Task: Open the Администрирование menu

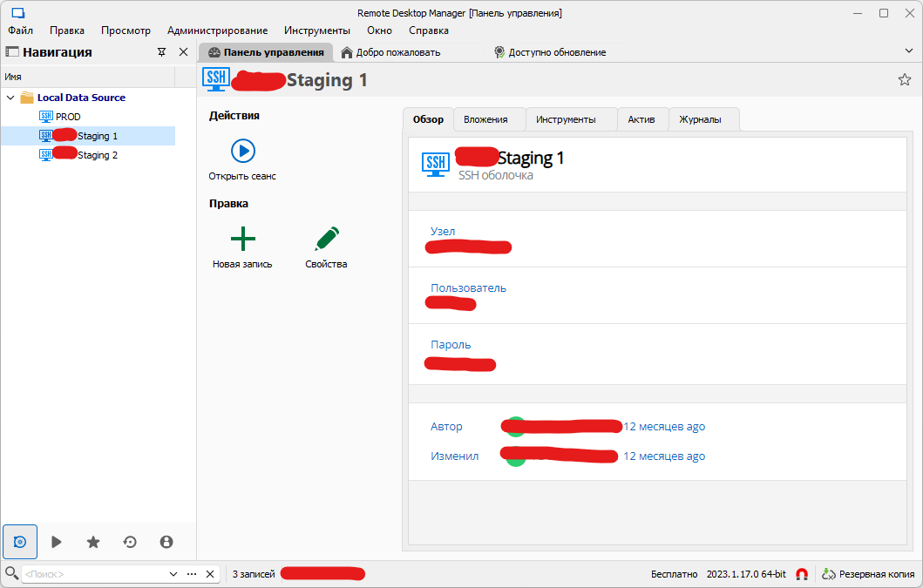Action: [x=217, y=30]
